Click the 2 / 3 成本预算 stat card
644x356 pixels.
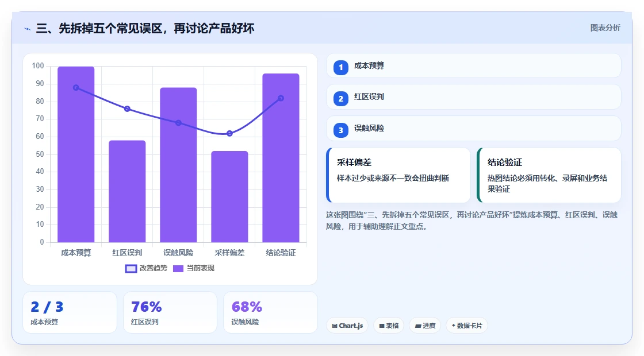pos(70,312)
